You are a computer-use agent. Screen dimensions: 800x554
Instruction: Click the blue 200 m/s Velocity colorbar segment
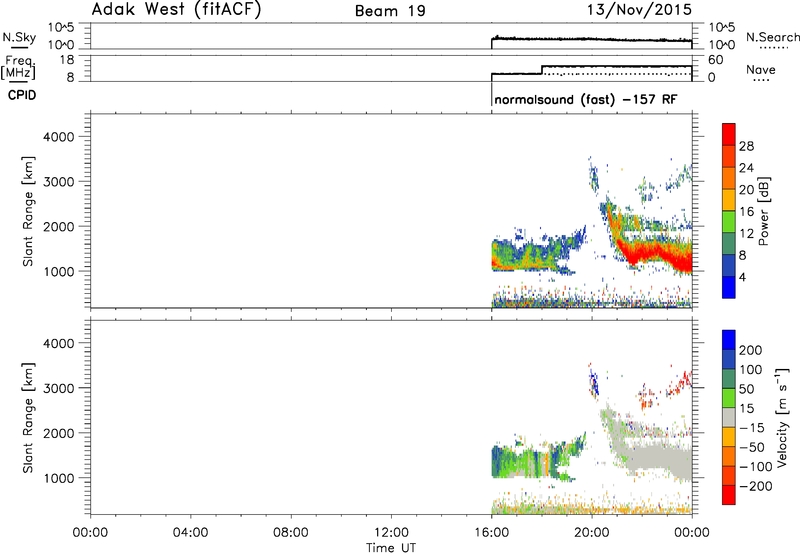point(729,340)
